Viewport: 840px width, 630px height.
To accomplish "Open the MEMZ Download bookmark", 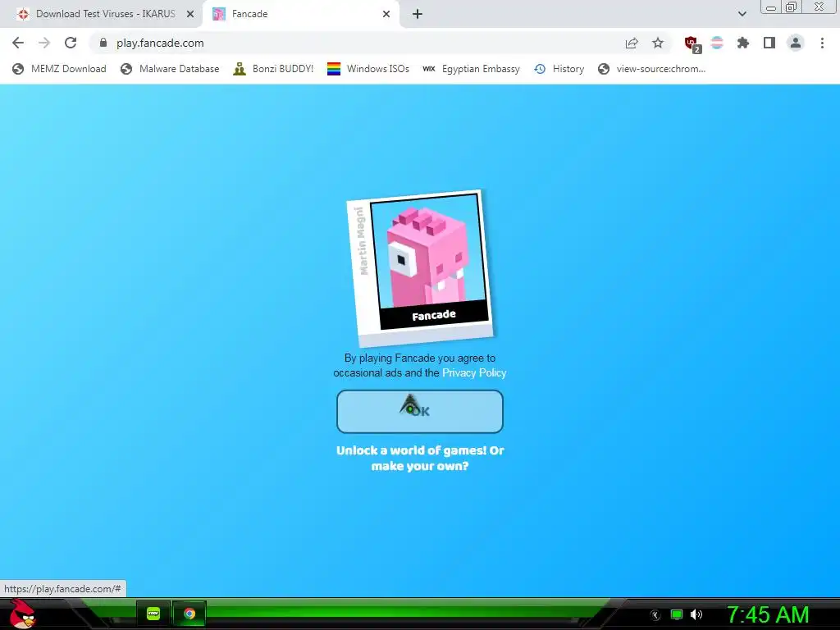I will [59, 69].
